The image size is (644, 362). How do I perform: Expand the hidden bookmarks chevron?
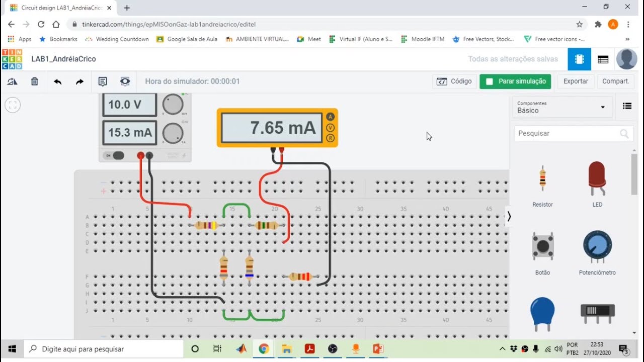tap(627, 39)
